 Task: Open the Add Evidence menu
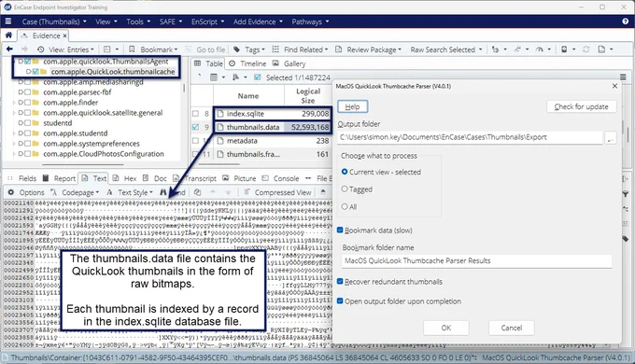click(258, 21)
